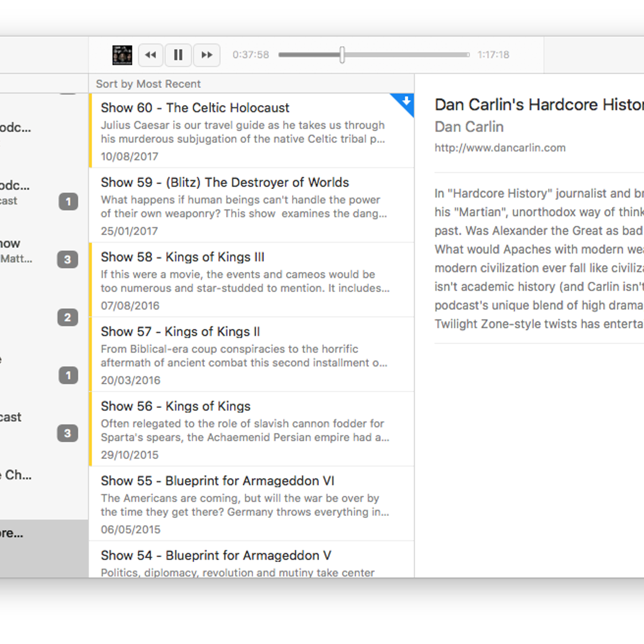Click the Show 57 description about coup conspiracies

coord(244,356)
